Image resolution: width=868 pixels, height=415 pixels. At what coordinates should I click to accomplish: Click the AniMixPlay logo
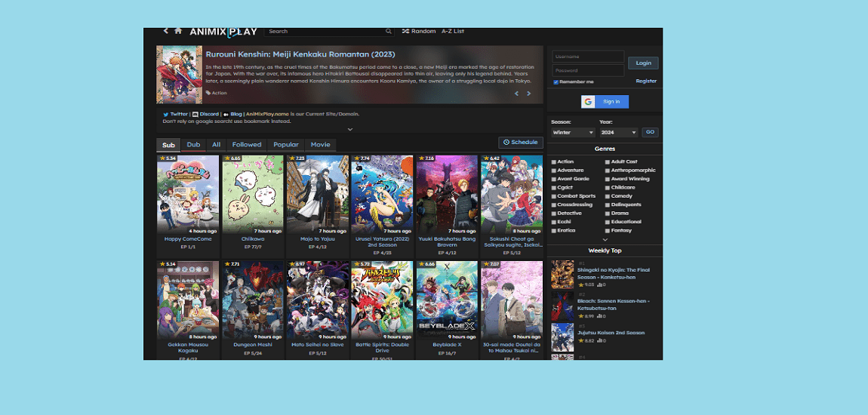click(x=223, y=32)
